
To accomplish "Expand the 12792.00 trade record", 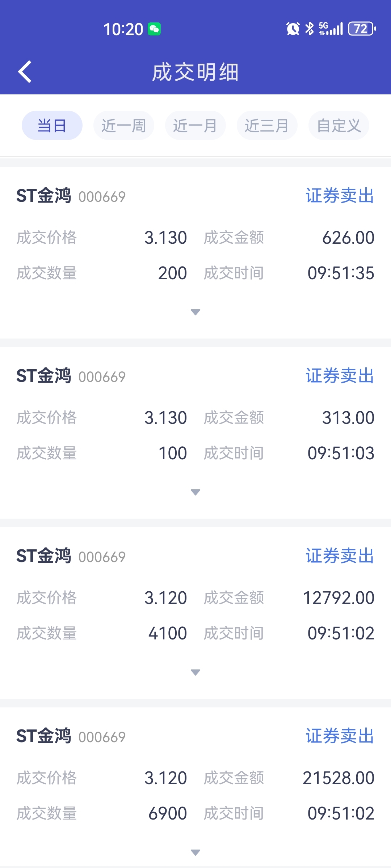I will [195, 672].
